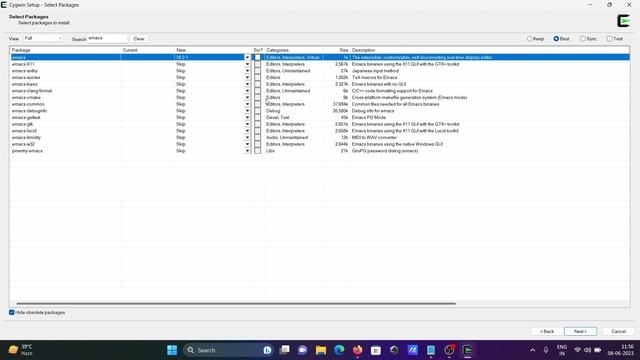Image resolution: width=640 pixels, height=360 pixels.
Task: Click the Japanese input method description
Action: pyautogui.click(x=375, y=71)
